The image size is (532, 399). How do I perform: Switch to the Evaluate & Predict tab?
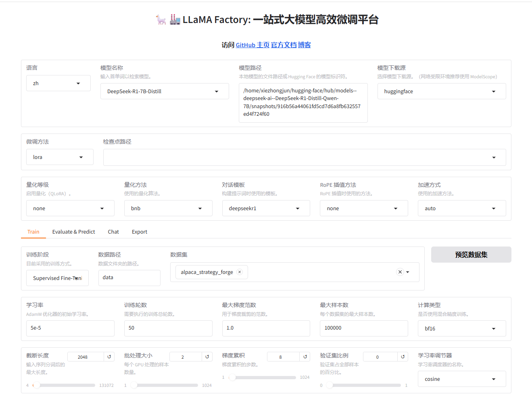pyautogui.click(x=73, y=232)
